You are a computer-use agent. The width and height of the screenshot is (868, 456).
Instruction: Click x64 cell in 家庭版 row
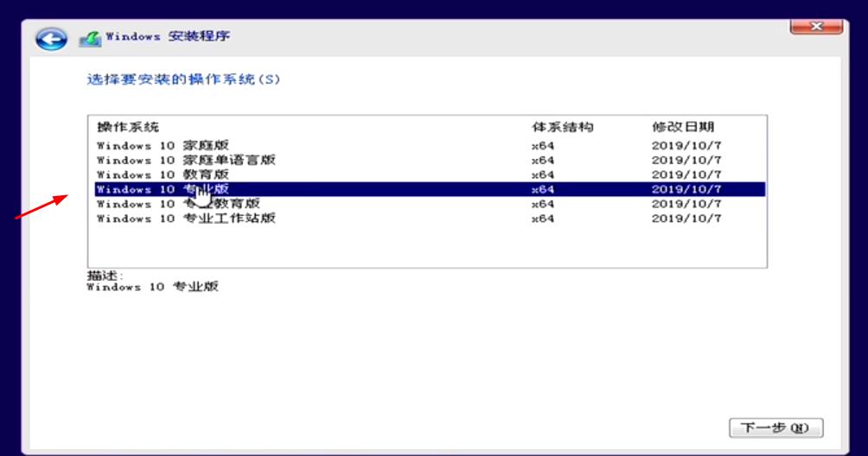(543, 146)
